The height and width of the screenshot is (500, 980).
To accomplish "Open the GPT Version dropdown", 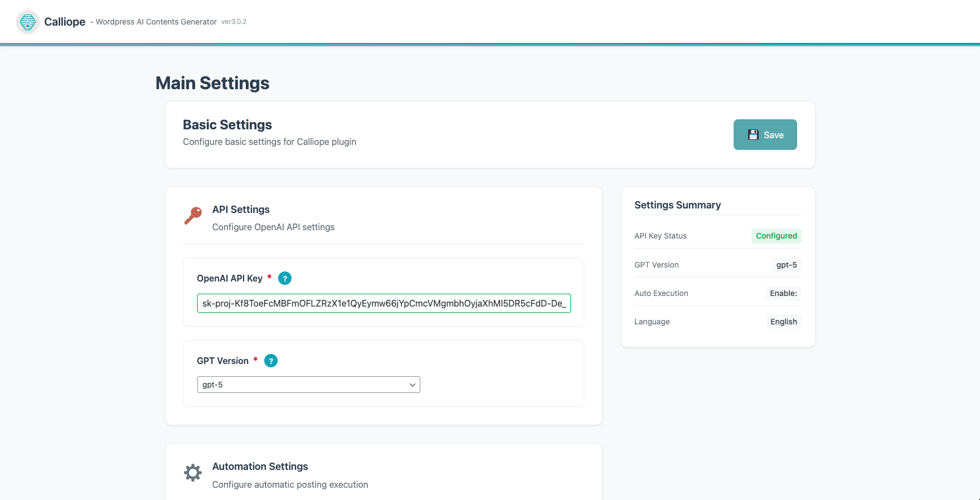I will (x=309, y=385).
